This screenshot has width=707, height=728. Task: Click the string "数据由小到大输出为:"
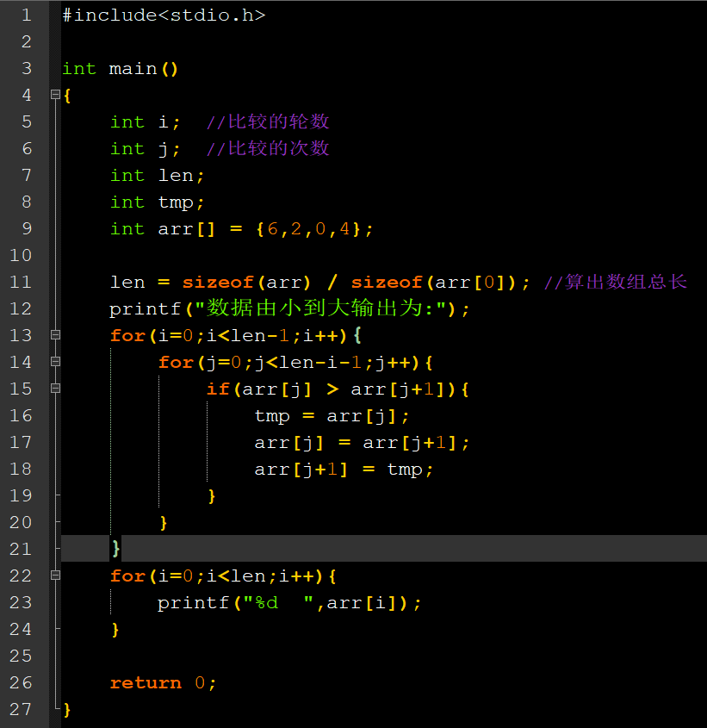[320, 308]
